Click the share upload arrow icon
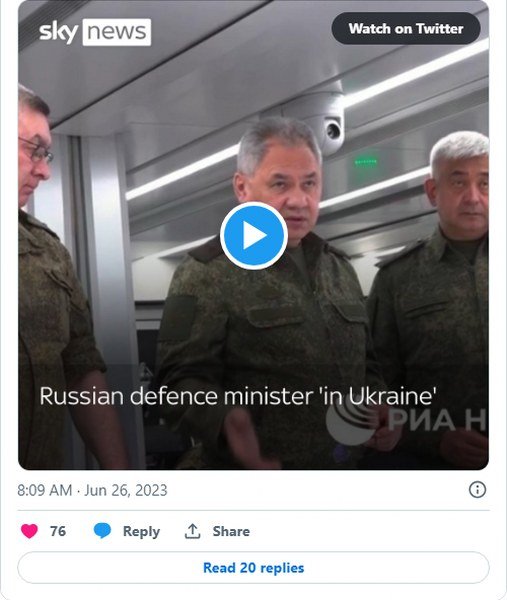Image resolution: width=507 pixels, height=600 pixels. (192, 531)
